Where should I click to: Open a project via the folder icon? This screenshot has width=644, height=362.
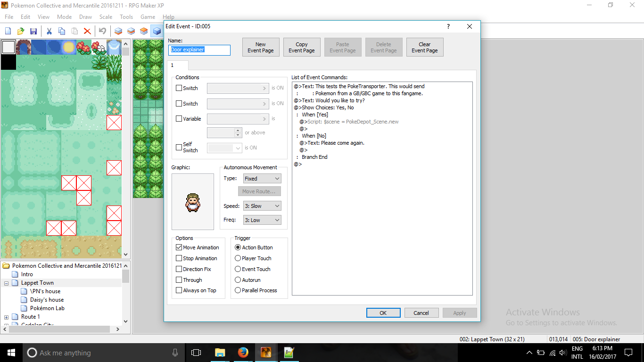pos(21,31)
